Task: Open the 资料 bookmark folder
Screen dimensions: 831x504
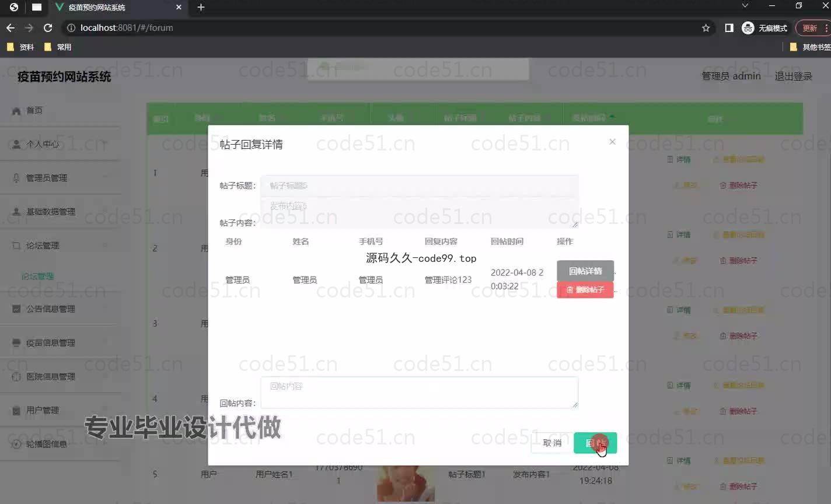Action: 20,47
